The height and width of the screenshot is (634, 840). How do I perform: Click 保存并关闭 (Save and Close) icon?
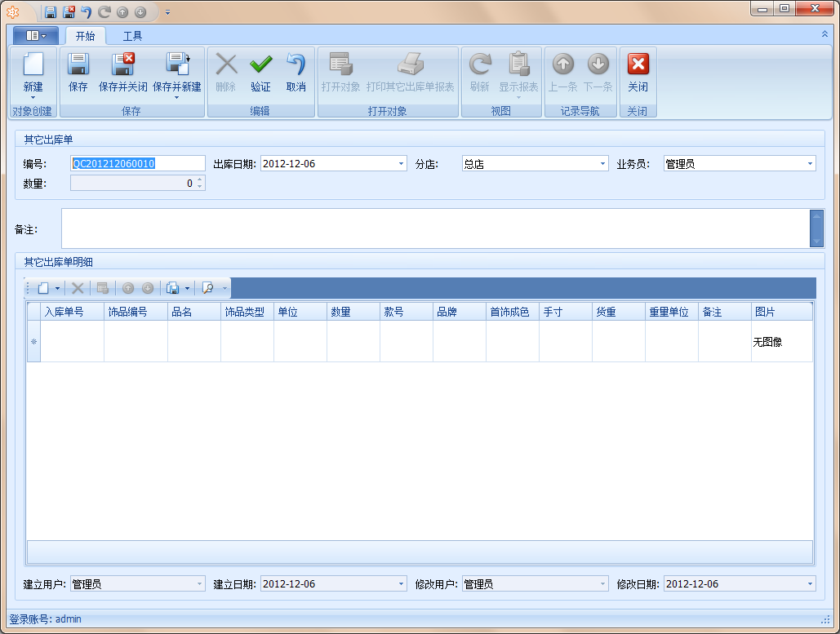click(122, 64)
